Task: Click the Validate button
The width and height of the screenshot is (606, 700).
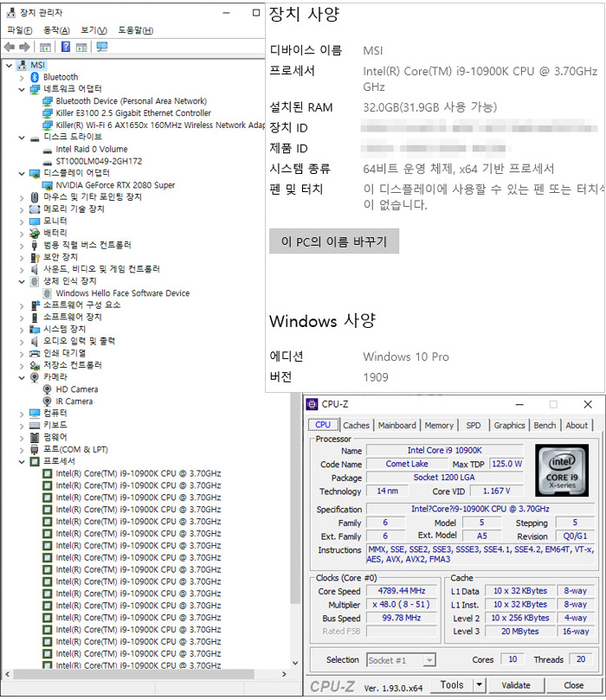Action: tap(516, 685)
